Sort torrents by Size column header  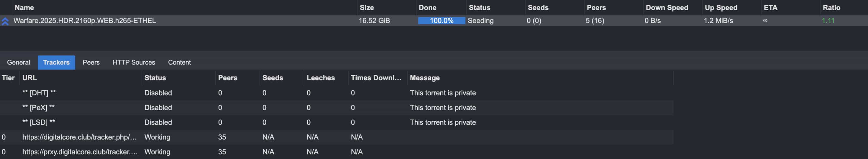click(367, 7)
